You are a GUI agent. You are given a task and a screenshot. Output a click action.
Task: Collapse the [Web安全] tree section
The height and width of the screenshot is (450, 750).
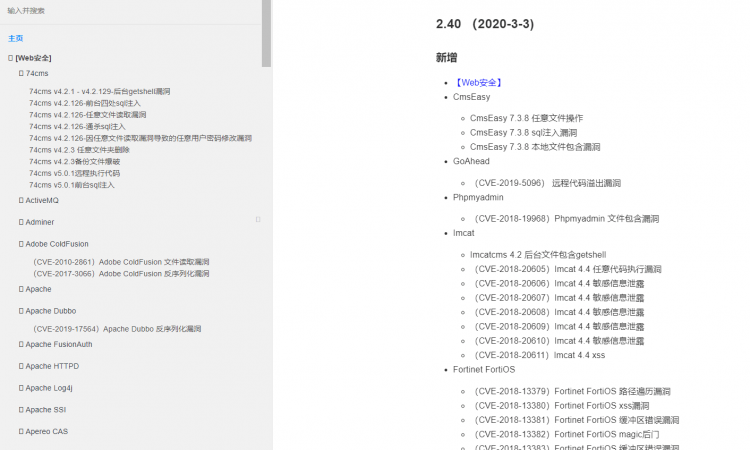(30, 58)
